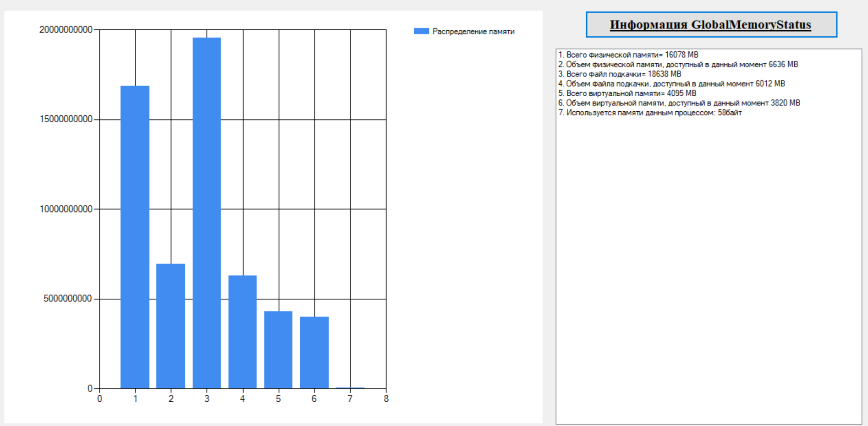
Task: Click line 1 Всего физической памяти= 16078 MB
Action: 628,55
